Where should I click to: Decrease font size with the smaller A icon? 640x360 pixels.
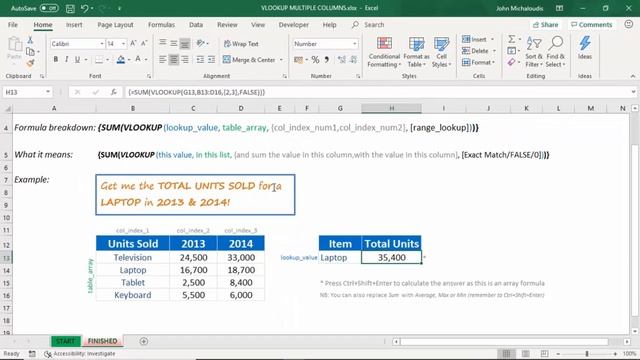tap(144, 44)
